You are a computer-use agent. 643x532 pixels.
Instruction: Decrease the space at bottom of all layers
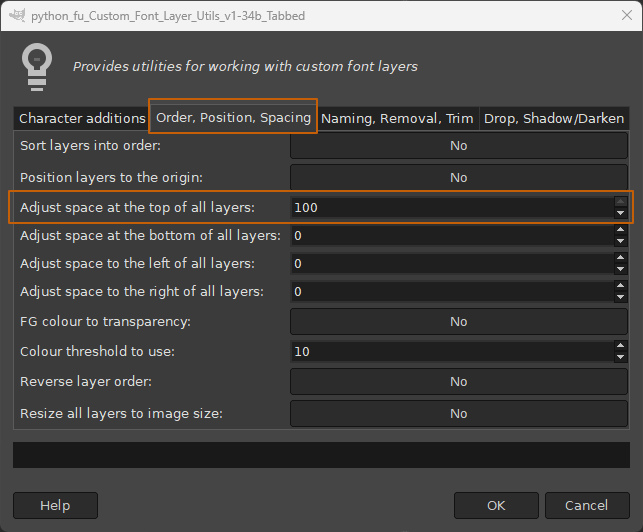(x=620, y=241)
